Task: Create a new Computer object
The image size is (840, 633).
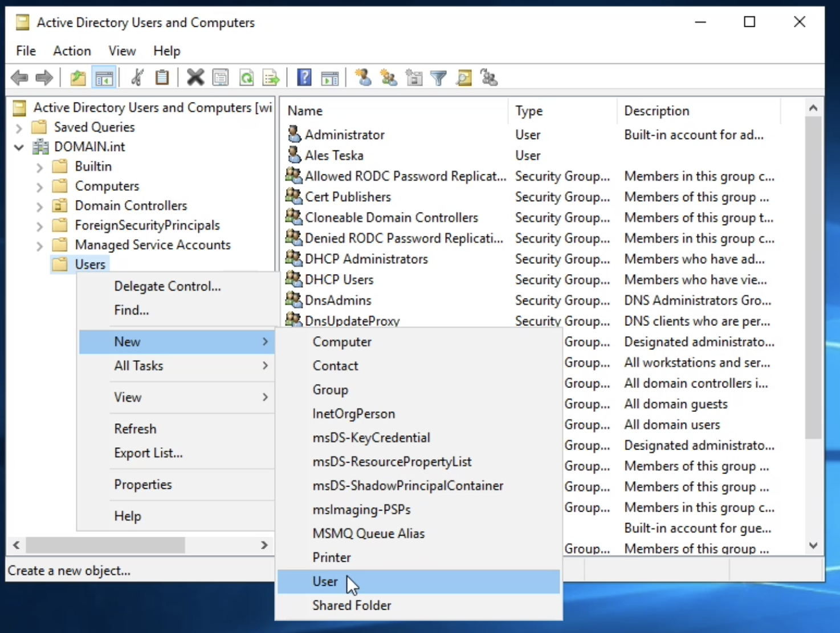Action: coord(418,342)
